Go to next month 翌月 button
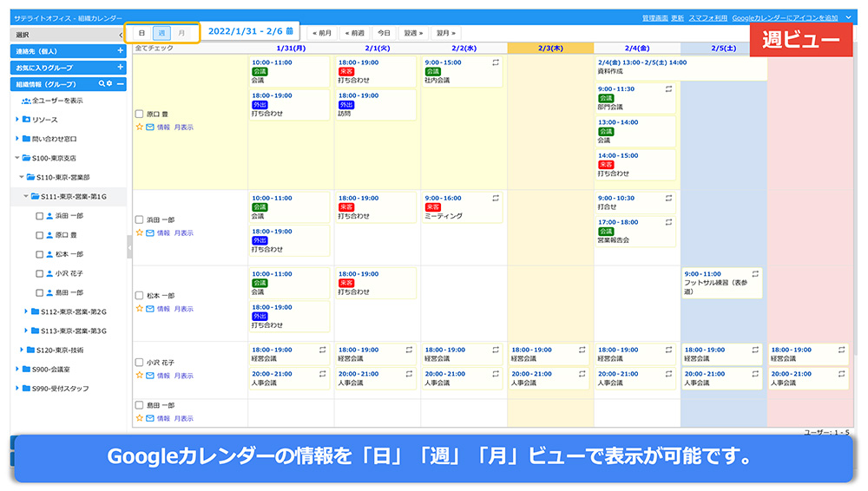 446,33
